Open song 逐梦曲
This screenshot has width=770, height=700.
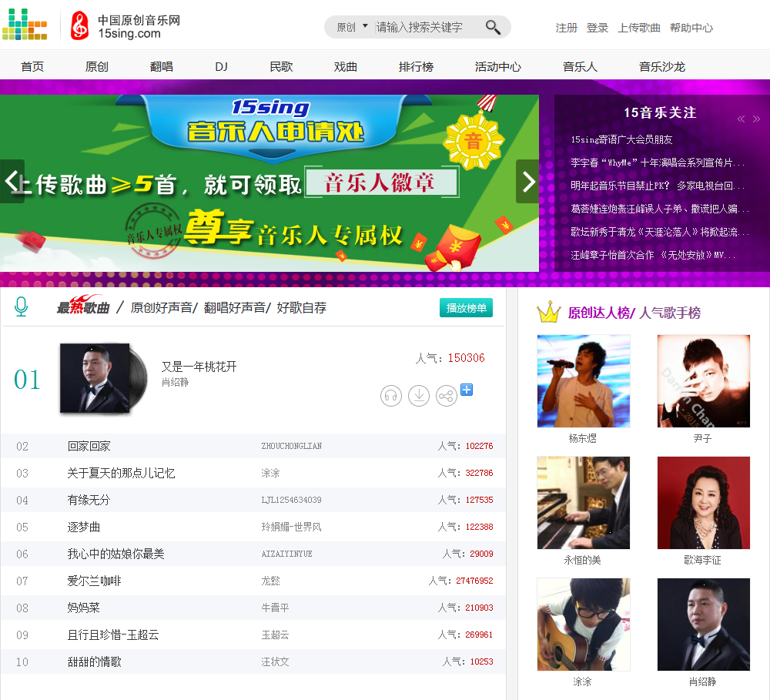83,527
